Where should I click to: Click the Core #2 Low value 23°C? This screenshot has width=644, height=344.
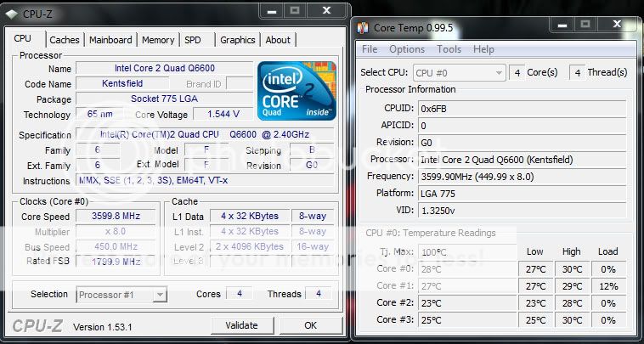point(535,303)
